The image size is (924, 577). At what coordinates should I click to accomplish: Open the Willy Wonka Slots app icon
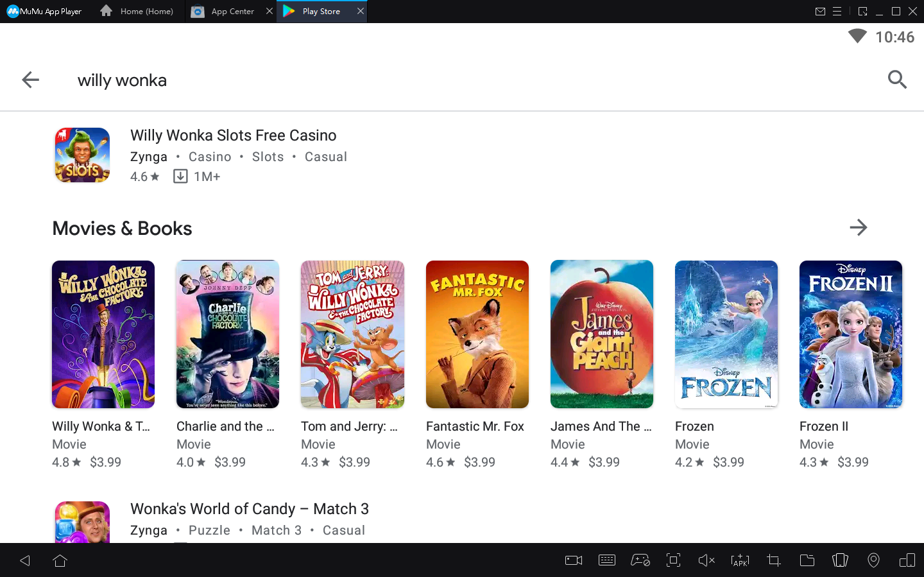[x=82, y=155]
